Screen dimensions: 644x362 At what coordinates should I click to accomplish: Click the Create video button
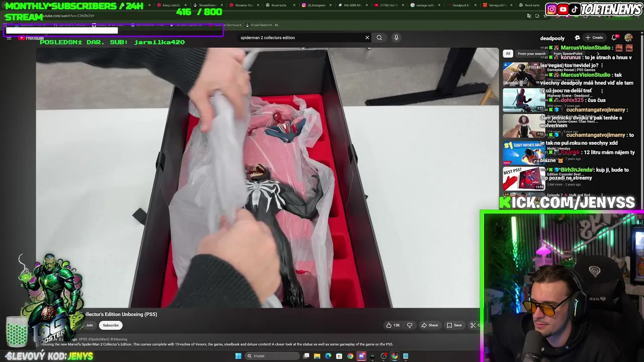click(594, 38)
